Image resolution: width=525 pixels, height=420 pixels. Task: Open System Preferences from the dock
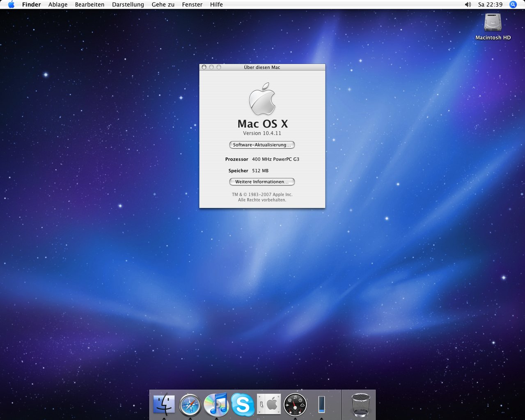(x=269, y=404)
